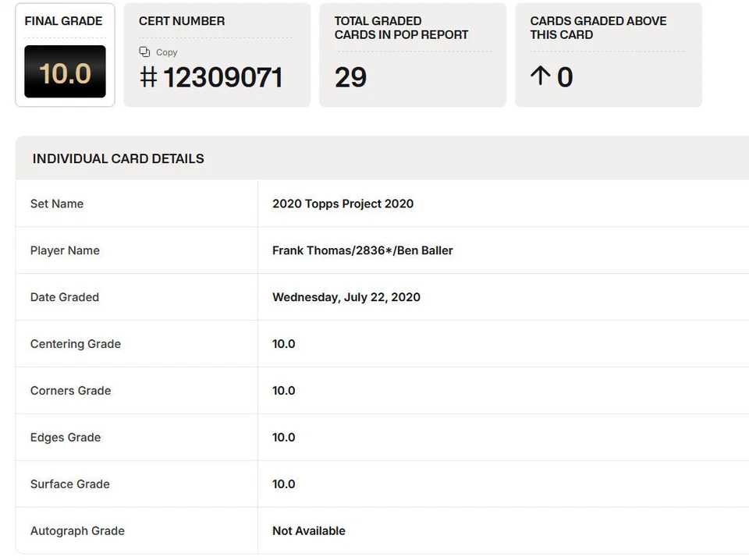Screen dimensions: 749x560
Task: Click the Corners Grade label
Action: [x=71, y=391]
